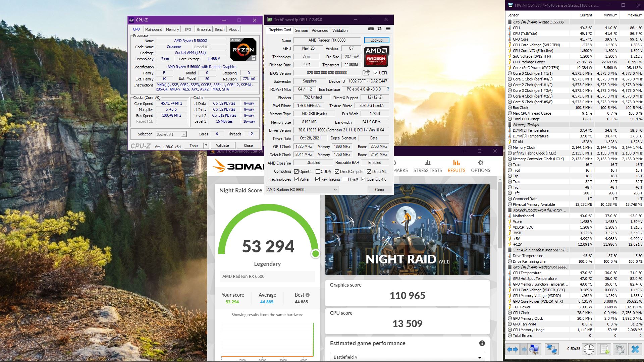Select the GPU Hot Spot Temperature row
This screenshot has height=362, width=644.
click(x=575, y=279)
